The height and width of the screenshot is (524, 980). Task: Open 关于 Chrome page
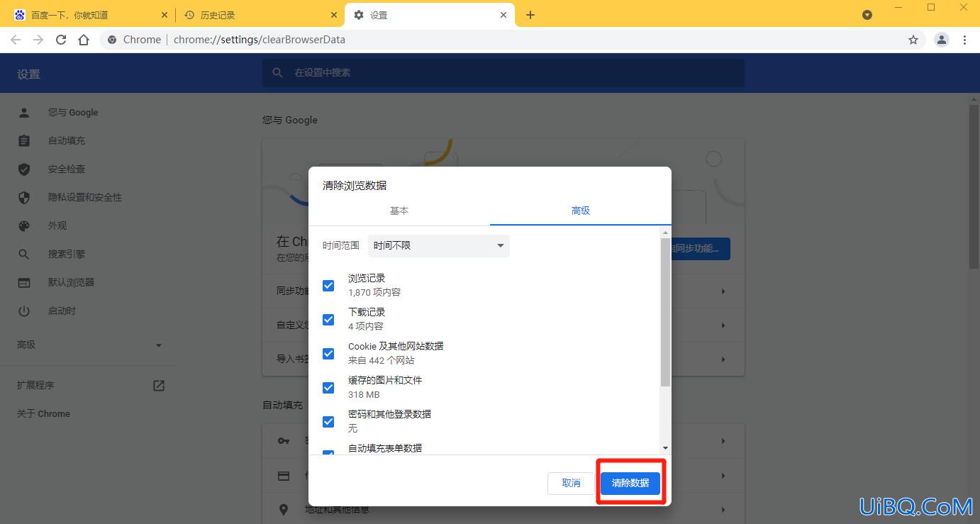point(43,413)
